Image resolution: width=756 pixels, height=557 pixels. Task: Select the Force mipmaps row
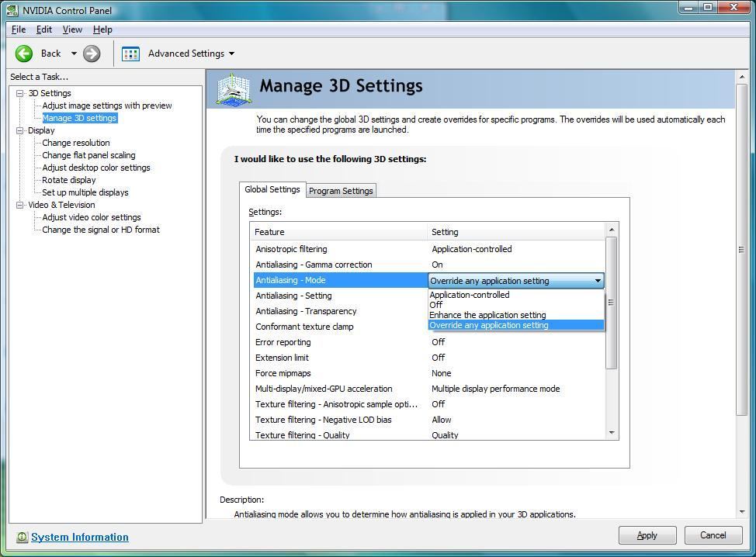[428, 373]
